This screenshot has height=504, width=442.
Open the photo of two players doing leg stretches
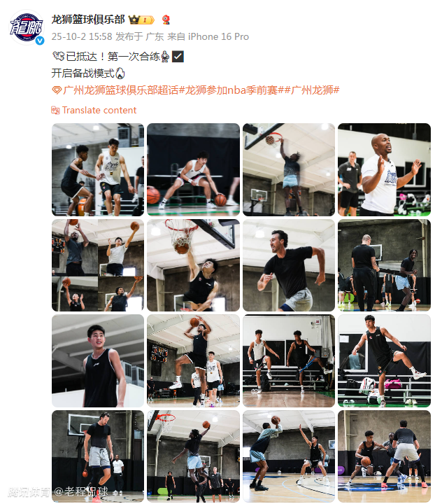tap(289, 360)
